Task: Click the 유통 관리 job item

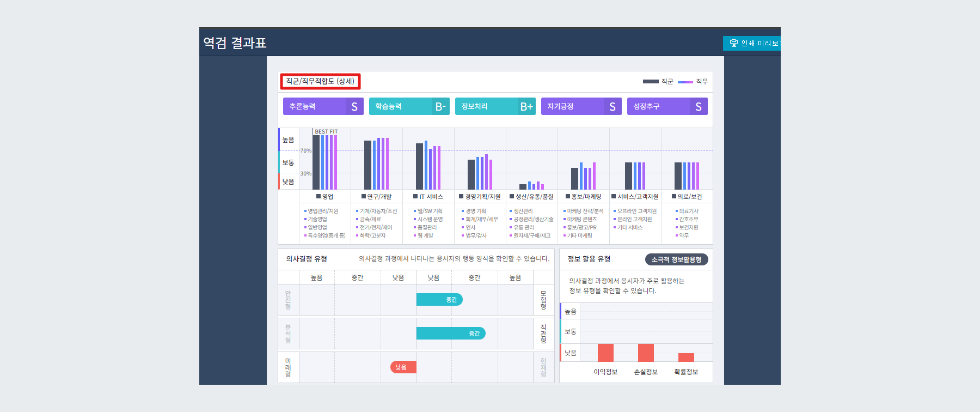Action: click(522, 227)
